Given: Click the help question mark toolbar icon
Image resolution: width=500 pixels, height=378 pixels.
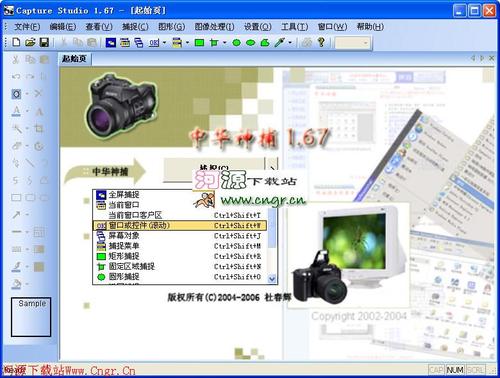Looking at the screenshot, I should [321, 42].
